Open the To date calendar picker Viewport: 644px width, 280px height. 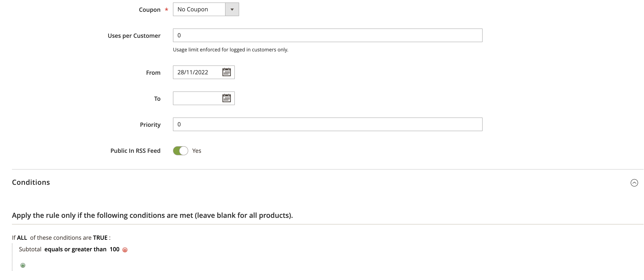227,98
